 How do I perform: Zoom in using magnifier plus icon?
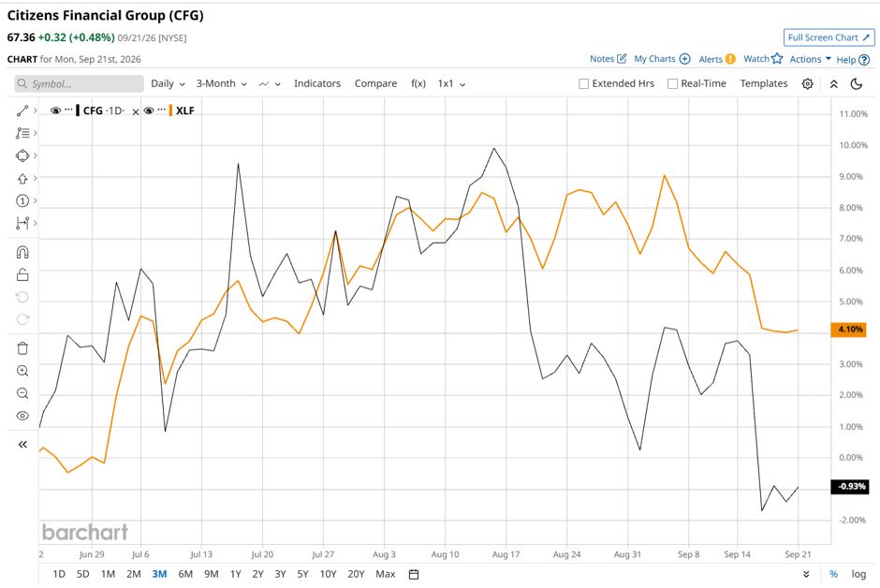tap(22, 371)
